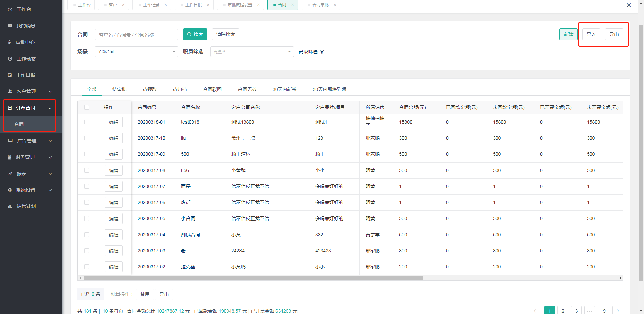Click the horizontal table scrollbar thumb
This screenshot has height=314, width=644.
(253, 278)
